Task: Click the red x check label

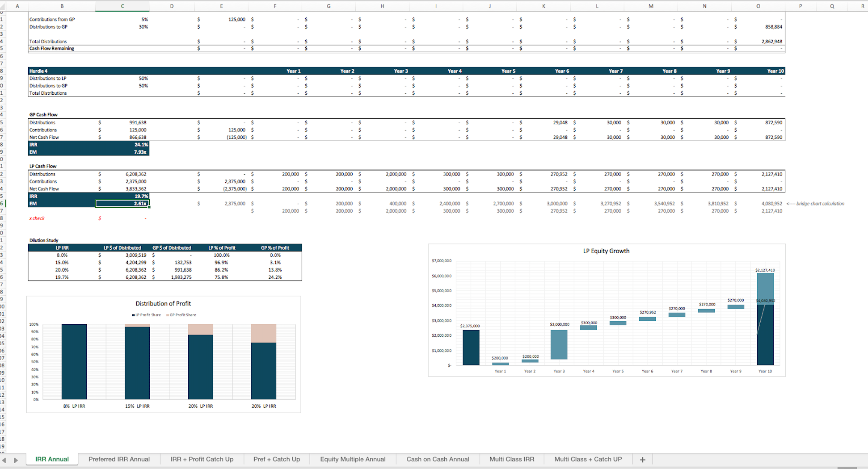Action: pyautogui.click(x=37, y=218)
